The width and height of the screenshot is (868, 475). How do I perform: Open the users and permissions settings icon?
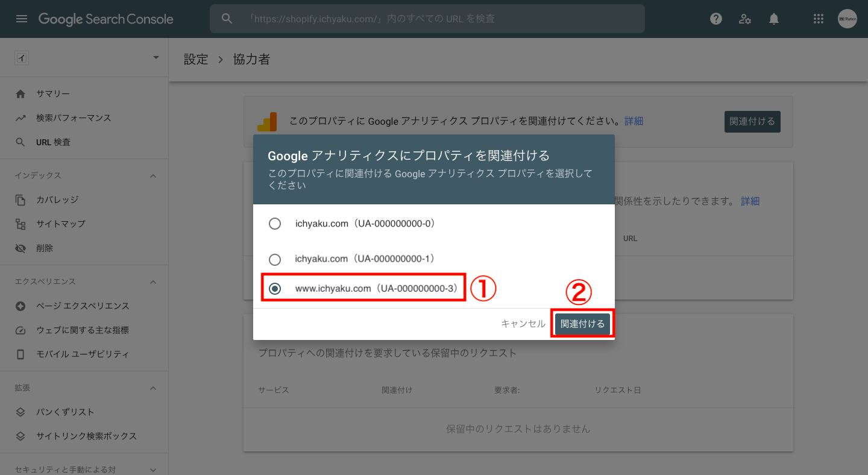[745, 19]
